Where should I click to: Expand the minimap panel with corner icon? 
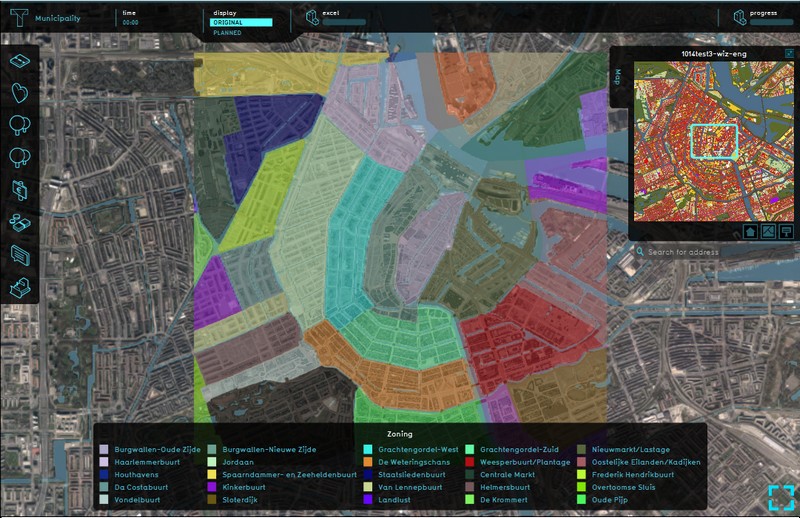[x=789, y=53]
